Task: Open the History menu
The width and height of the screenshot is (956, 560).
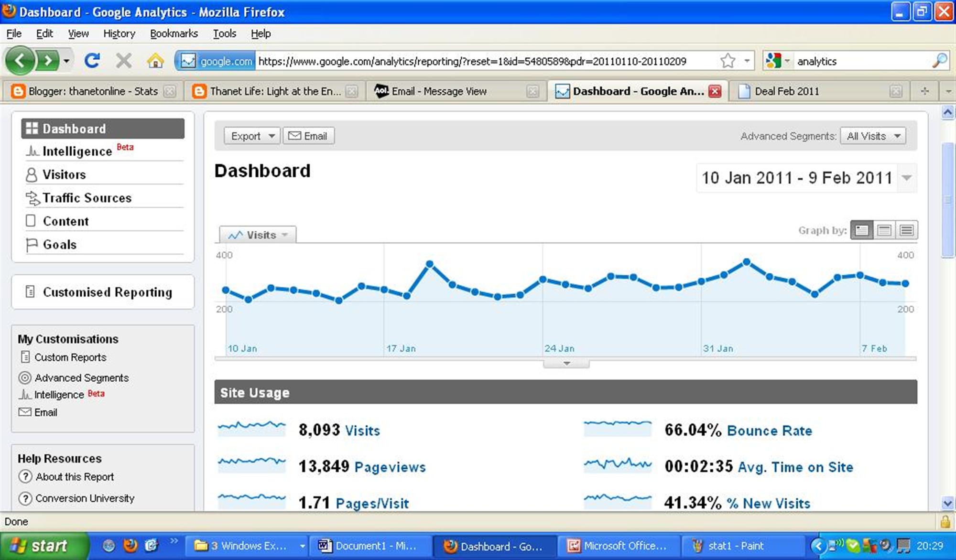Action: click(x=119, y=33)
